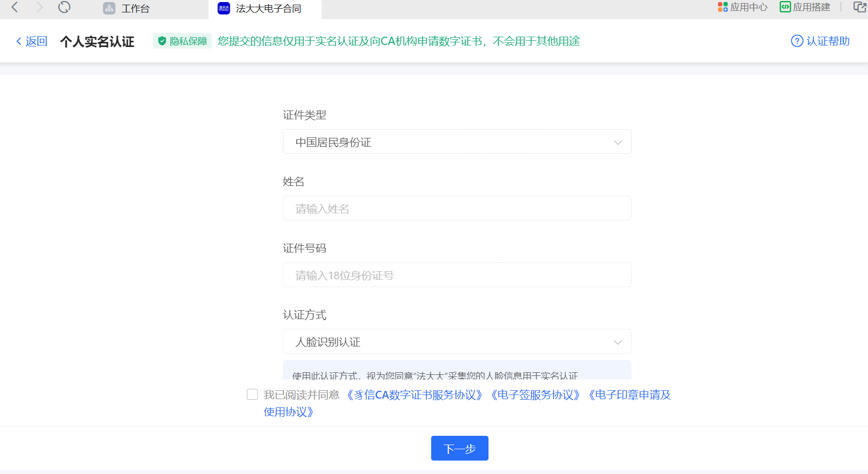Screen dimensions: 868x474
Task: Open the 《电子签服务协议》 link
Action: click(535, 395)
